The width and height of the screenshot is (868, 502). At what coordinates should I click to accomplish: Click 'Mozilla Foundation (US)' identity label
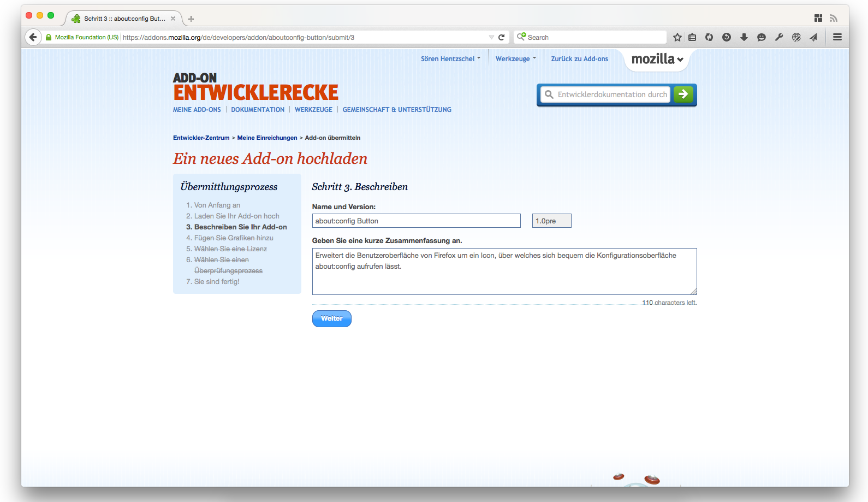tap(87, 37)
